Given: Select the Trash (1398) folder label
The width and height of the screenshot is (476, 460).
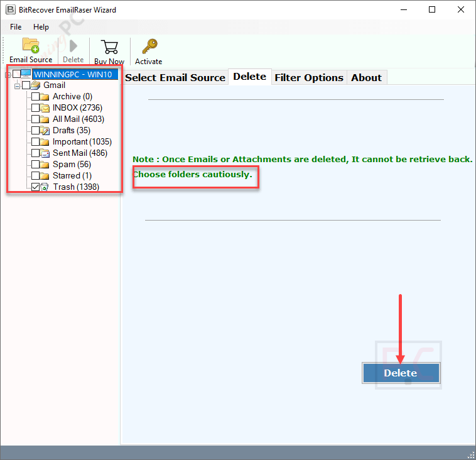Looking at the screenshot, I should [x=76, y=187].
